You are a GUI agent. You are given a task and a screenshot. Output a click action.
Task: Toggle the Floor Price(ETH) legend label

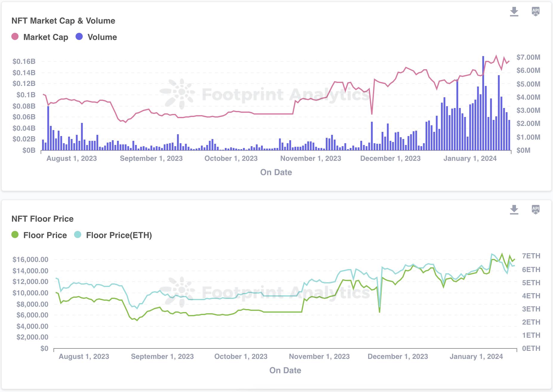pos(119,235)
